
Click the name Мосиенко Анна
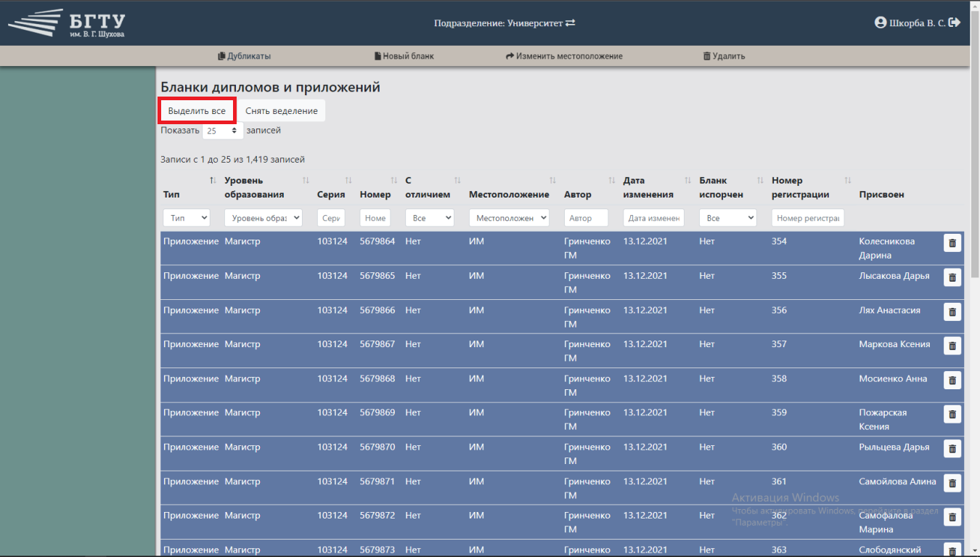[893, 378]
